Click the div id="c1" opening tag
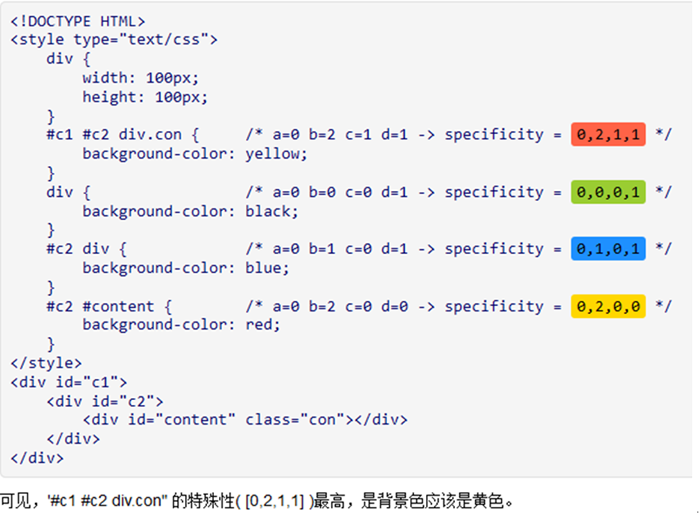700x513 pixels. pos(69,382)
